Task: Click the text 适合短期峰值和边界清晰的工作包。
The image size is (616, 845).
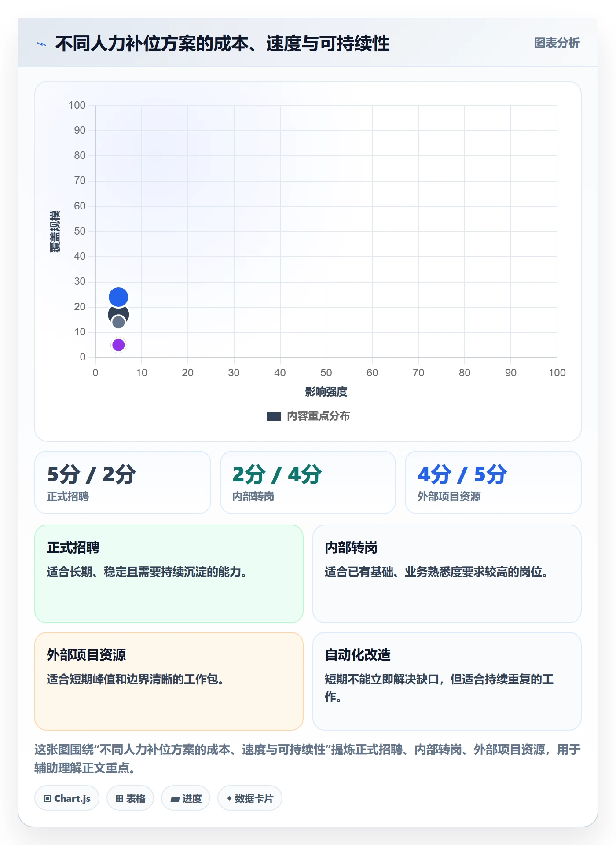Action: (x=136, y=680)
